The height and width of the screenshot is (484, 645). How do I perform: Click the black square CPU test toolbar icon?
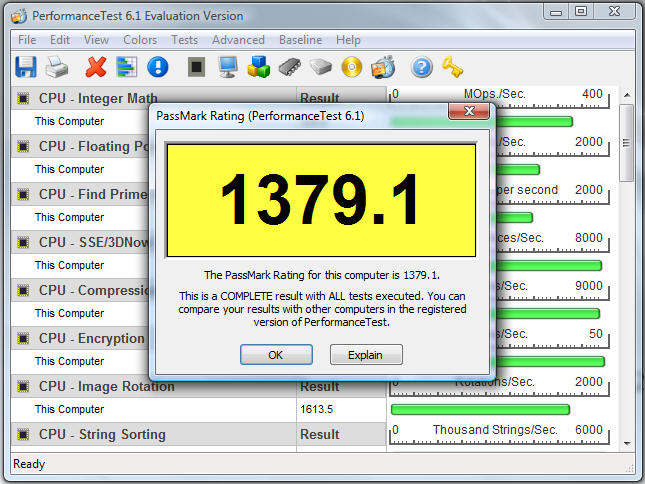197,67
